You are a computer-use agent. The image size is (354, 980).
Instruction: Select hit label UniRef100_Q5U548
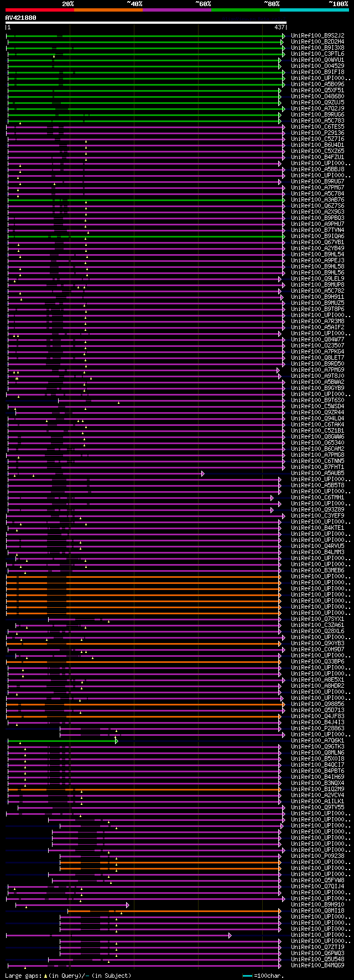coord(317,959)
